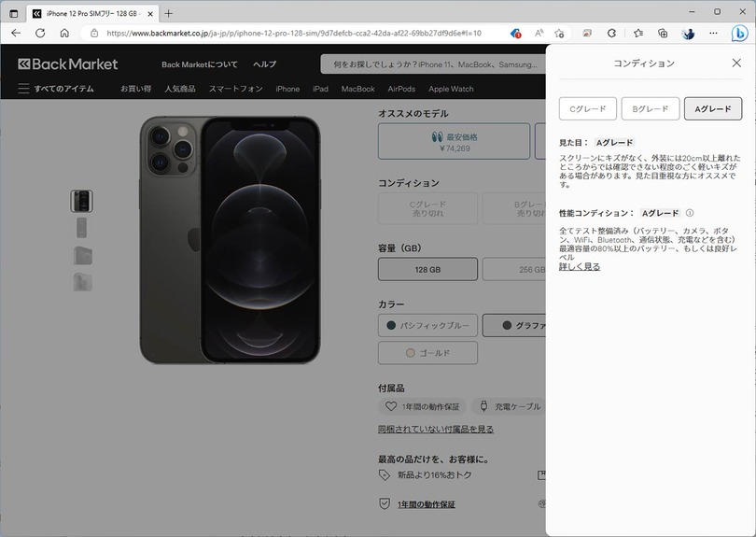Click 同梱されていない付属品を見る link
The image size is (756, 537).
435,430
